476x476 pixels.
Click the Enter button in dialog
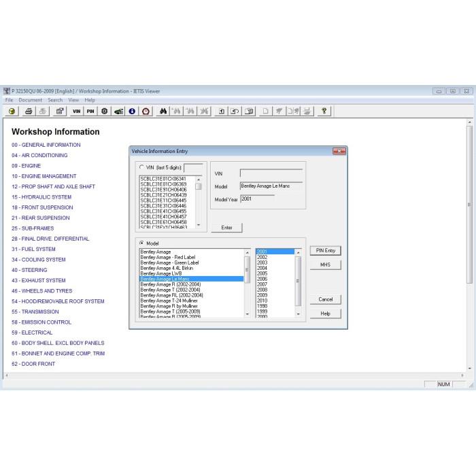(226, 228)
